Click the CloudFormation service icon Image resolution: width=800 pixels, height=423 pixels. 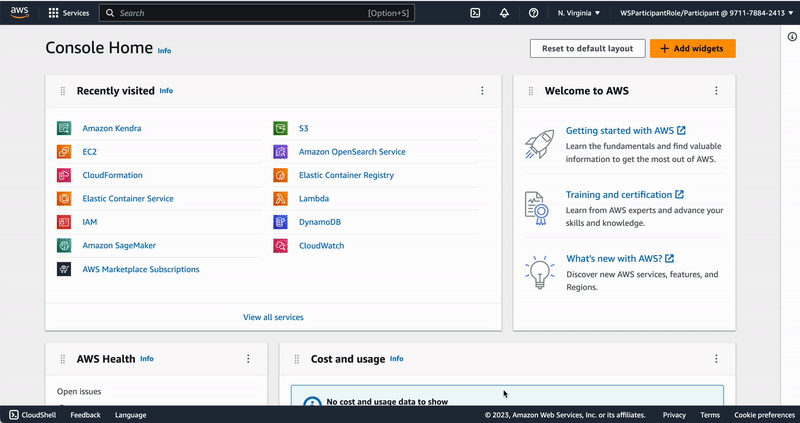click(64, 175)
